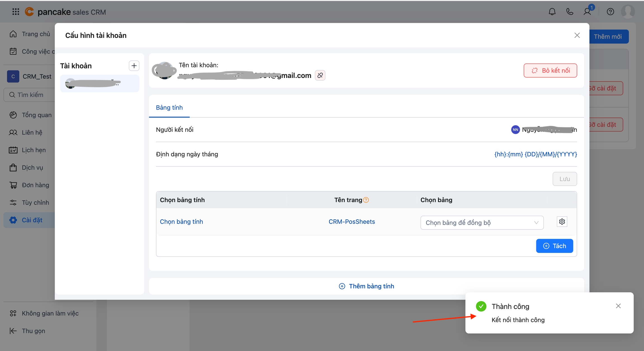The image size is (644, 351).
Task: Open the help question mark icon
Action: point(610,12)
